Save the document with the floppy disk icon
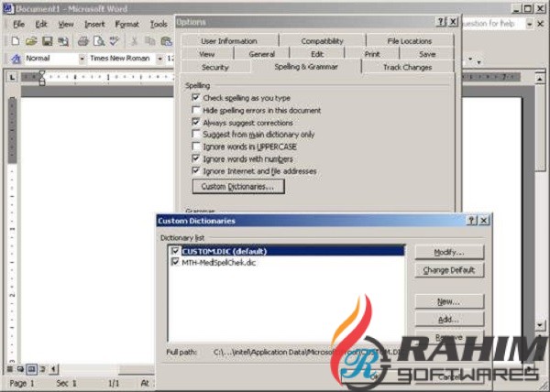Screen dimensions: 550x392 pos(48,41)
